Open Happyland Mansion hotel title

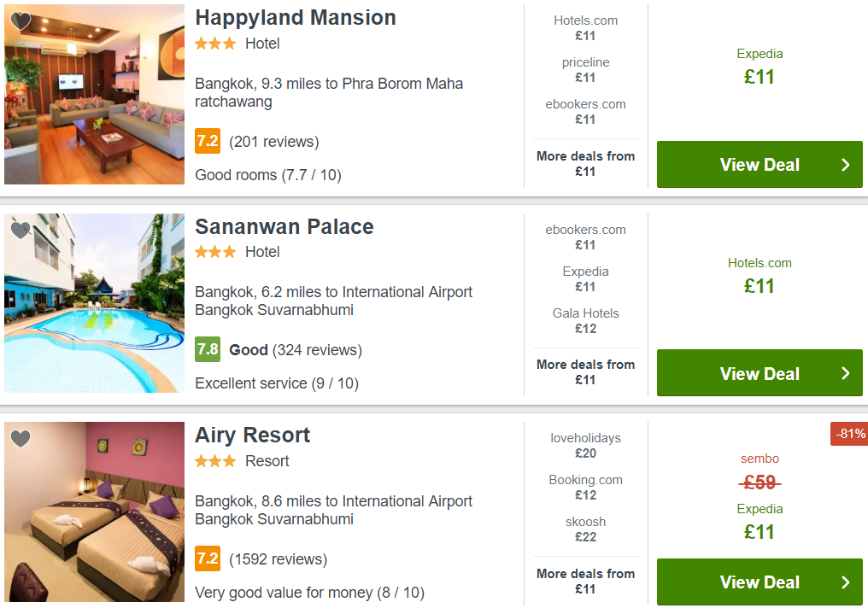(x=296, y=18)
